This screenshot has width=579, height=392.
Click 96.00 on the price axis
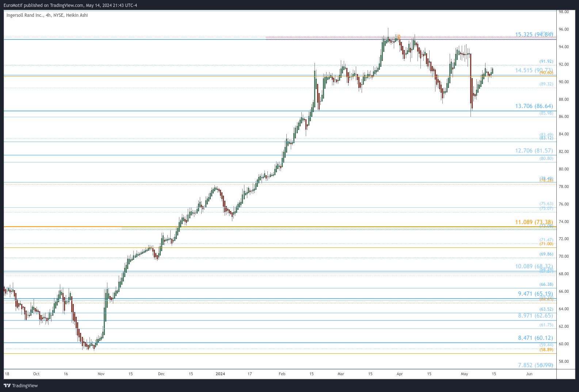point(564,29)
